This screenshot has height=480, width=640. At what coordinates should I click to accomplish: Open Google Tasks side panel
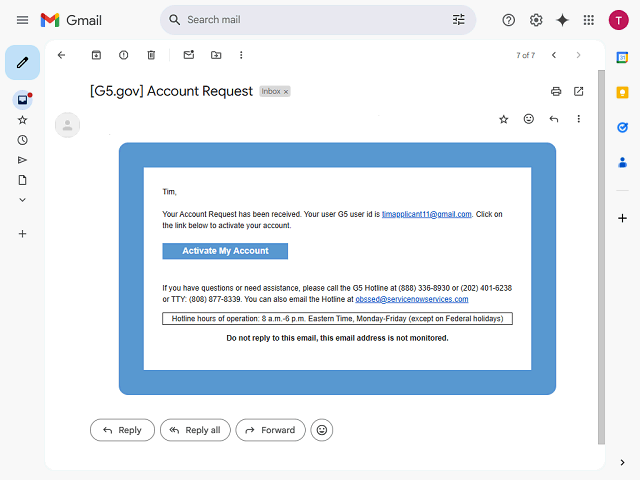click(622, 128)
